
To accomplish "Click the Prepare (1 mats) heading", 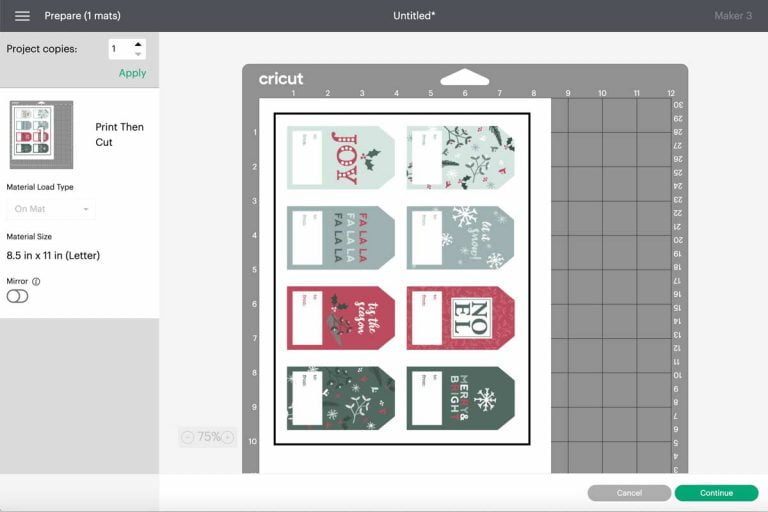I will (x=82, y=16).
